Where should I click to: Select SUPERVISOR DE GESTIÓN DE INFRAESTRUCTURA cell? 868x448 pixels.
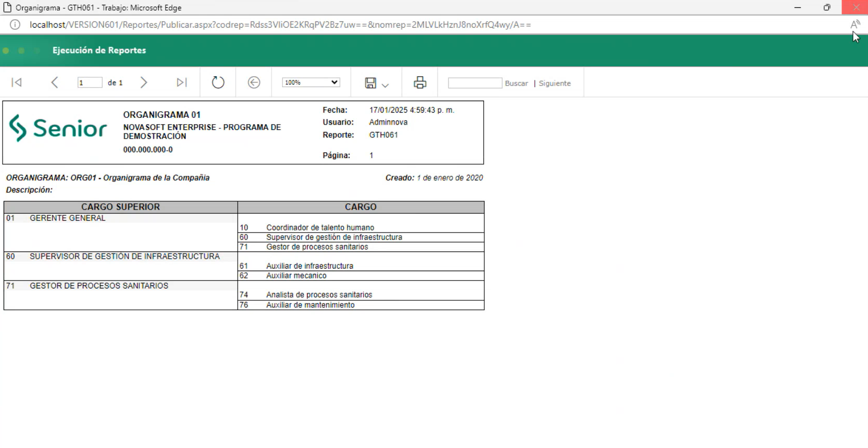(125, 257)
